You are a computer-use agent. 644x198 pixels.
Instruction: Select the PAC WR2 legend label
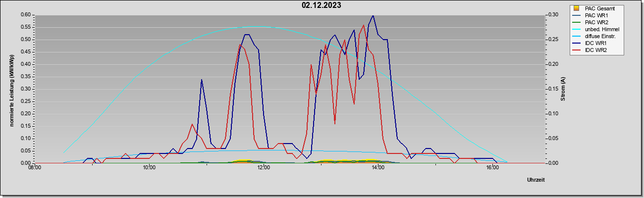point(596,22)
